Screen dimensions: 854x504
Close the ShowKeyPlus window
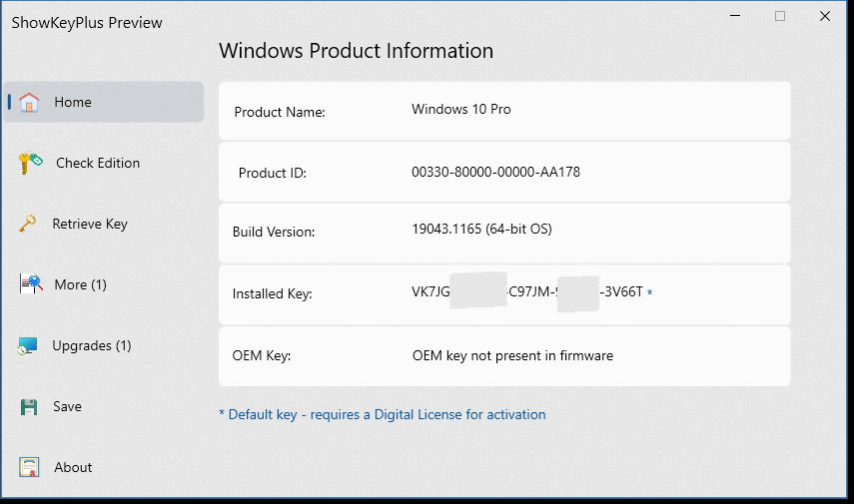point(825,16)
